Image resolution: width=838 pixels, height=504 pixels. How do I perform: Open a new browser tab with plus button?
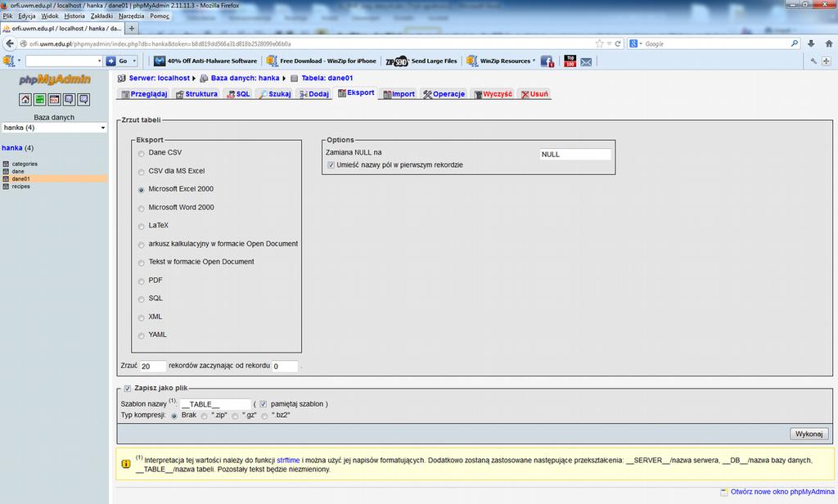(132, 29)
